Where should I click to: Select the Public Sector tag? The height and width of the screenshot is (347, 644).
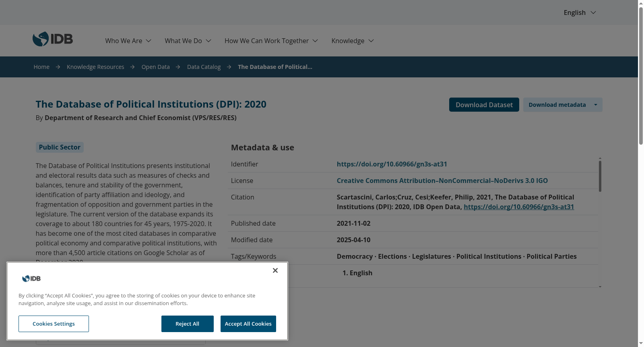click(60, 147)
